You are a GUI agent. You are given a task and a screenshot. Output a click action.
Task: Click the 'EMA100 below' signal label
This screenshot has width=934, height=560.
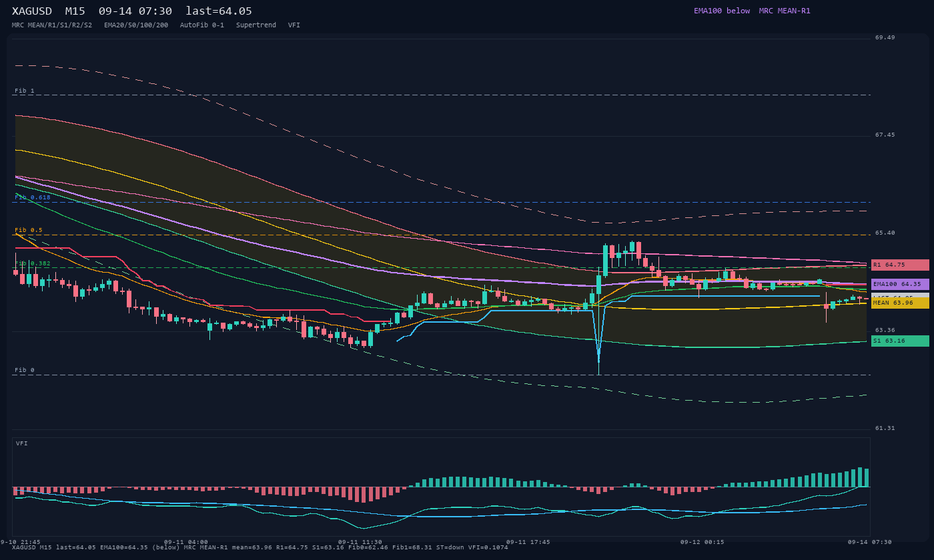point(722,11)
